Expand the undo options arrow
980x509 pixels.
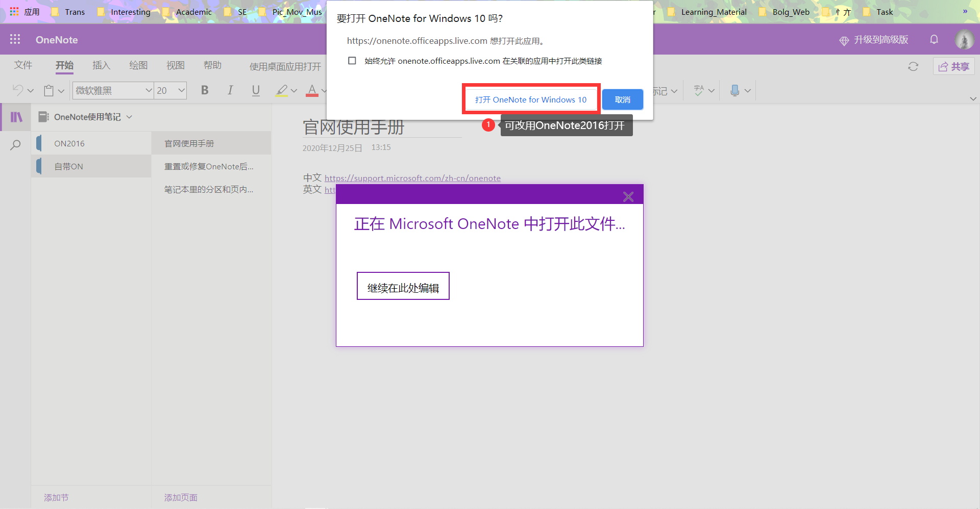31,91
